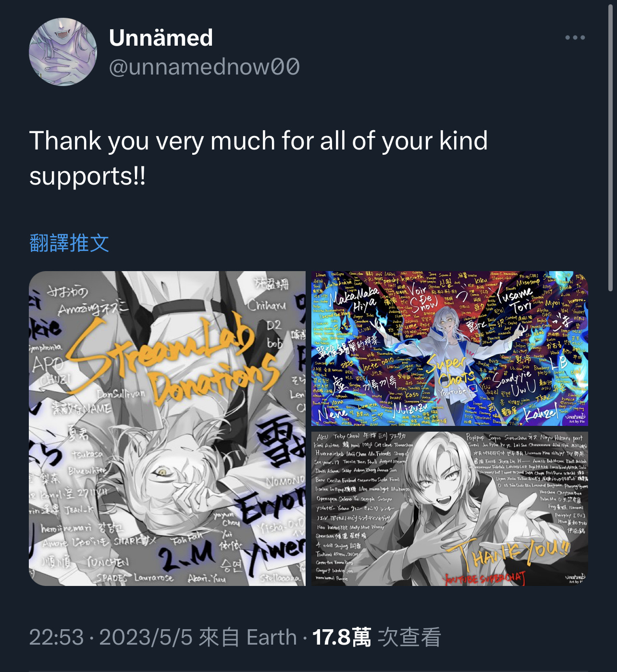The height and width of the screenshot is (672, 617).
Task: Open the grayscale YouTube Superchat thank-you image
Action: [x=449, y=509]
